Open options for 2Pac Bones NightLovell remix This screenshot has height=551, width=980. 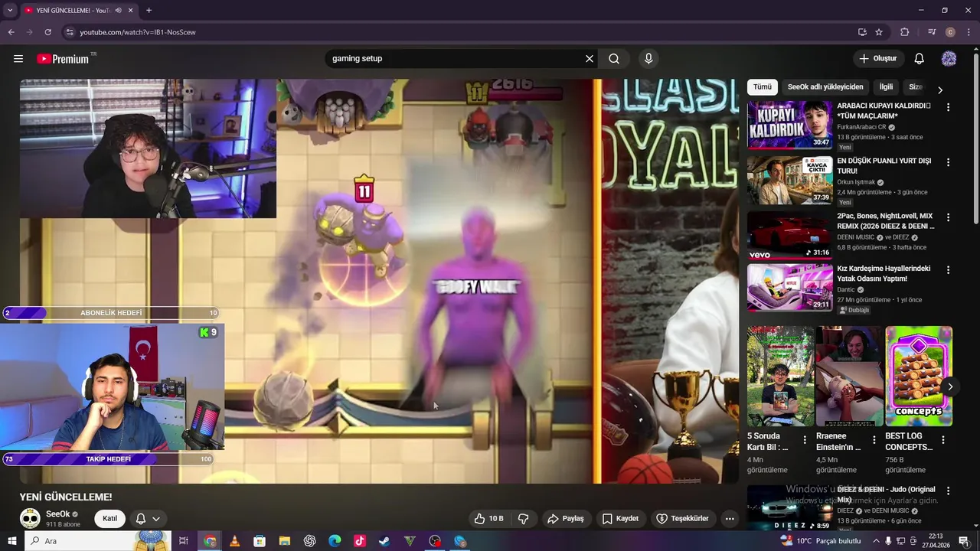click(x=948, y=218)
